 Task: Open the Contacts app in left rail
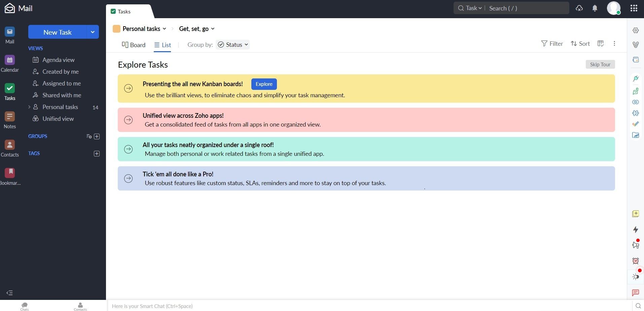10,148
